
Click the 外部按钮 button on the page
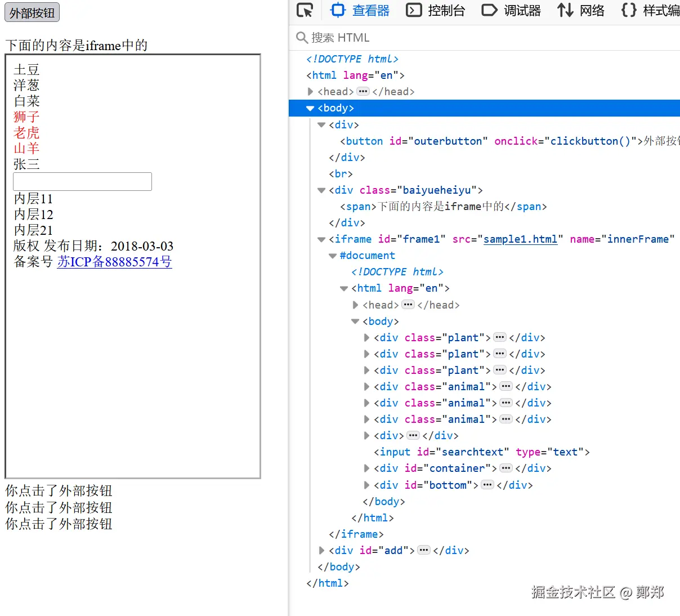[32, 12]
